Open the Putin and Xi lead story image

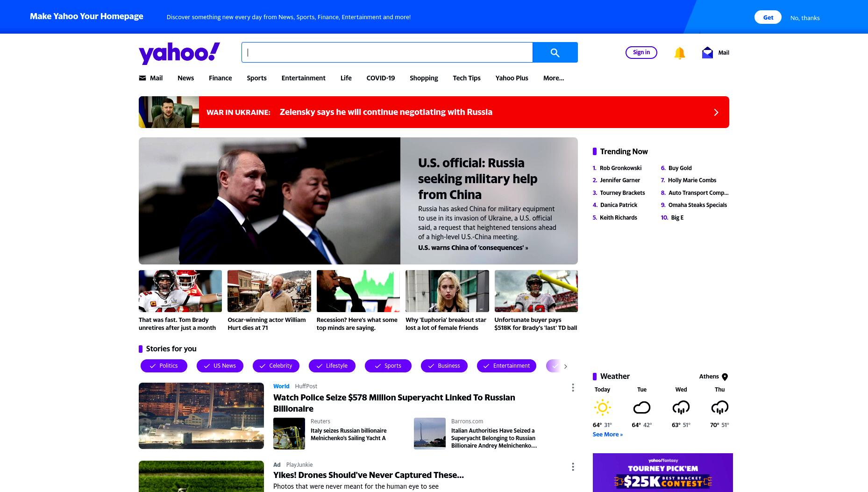[270, 201]
